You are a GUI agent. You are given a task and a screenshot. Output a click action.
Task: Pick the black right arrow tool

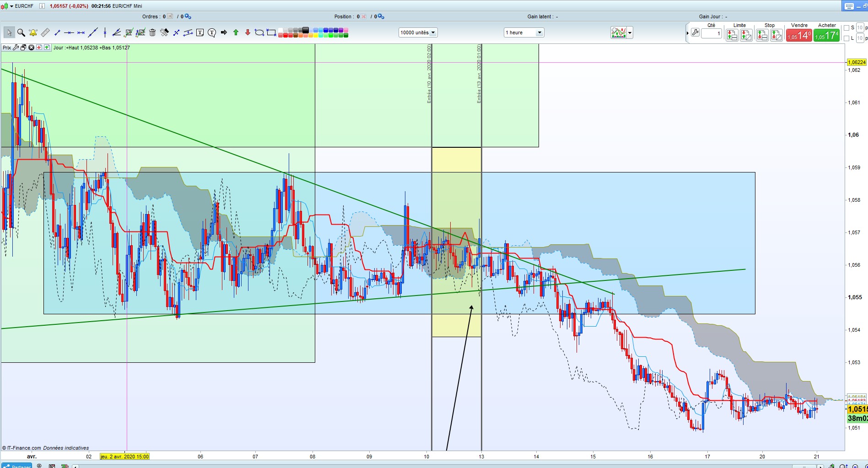(x=224, y=32)
